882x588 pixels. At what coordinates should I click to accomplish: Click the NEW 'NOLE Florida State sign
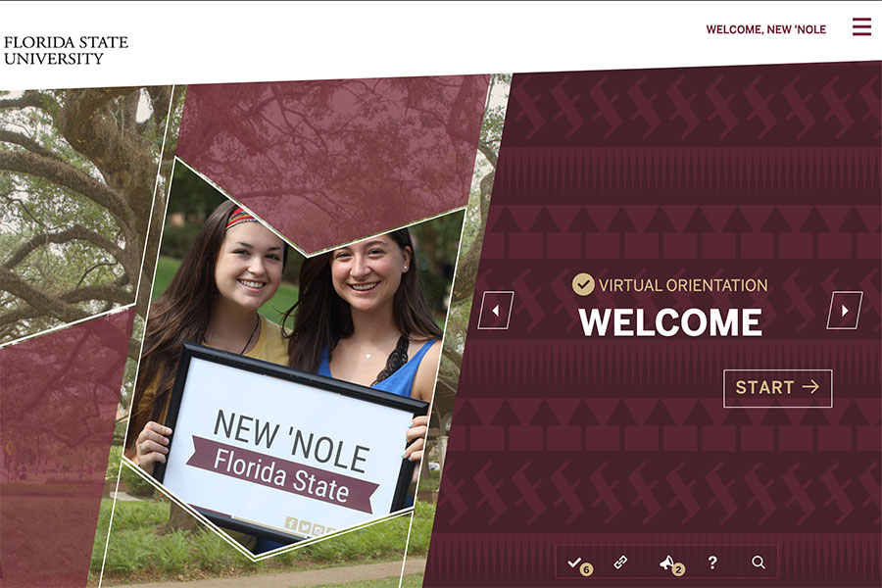tap(290, 447)
